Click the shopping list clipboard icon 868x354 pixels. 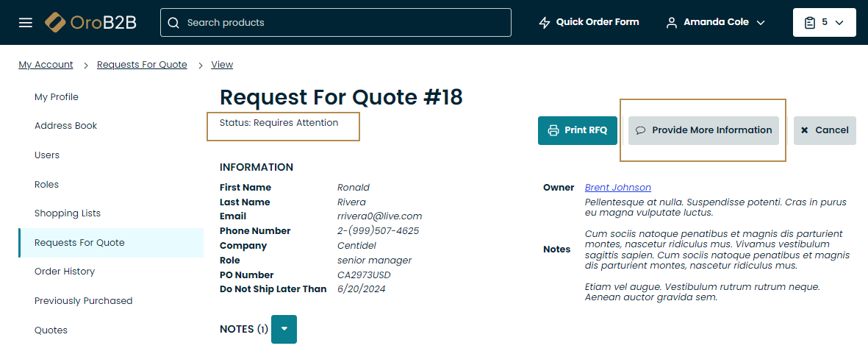tap(810, 23)
